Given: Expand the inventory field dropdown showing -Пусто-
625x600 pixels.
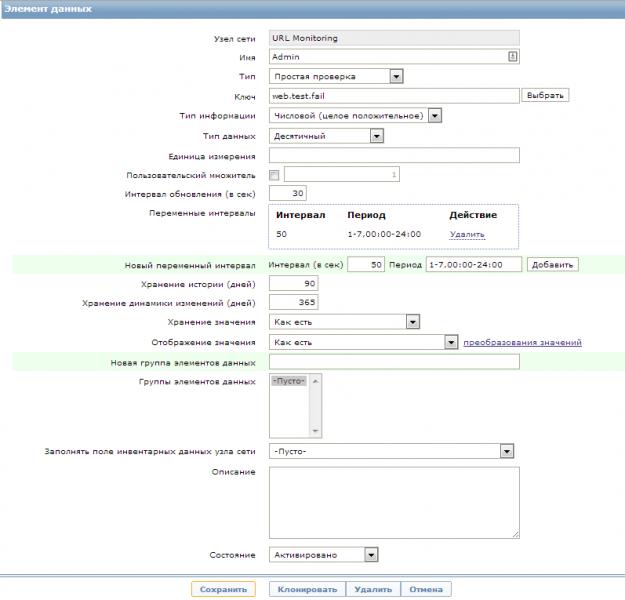Looking at the screenshot, I should click(391, 451).
